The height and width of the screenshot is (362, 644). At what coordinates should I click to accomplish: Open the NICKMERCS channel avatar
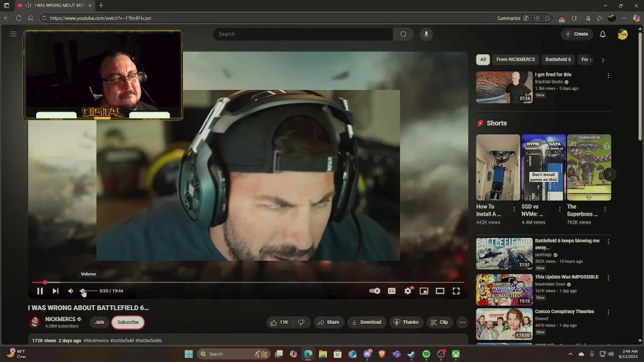(x=35, y=322)
